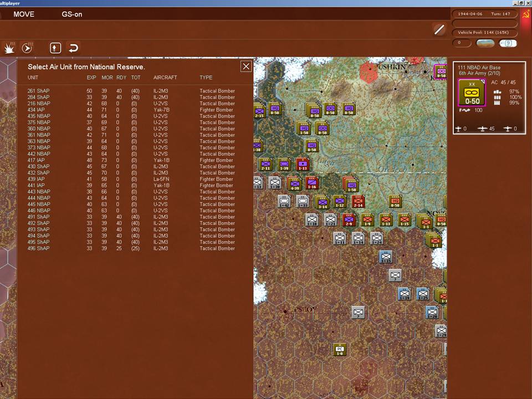This screenshot has height=399, width=532.
Task: Click the Vehicle Pool 114K (165K) field
Action: point(484,33)
